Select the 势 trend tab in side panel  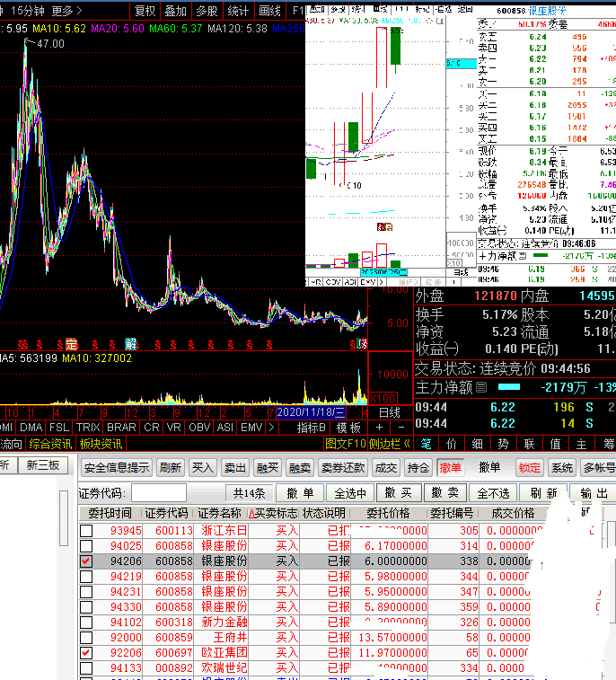[503, 444]
